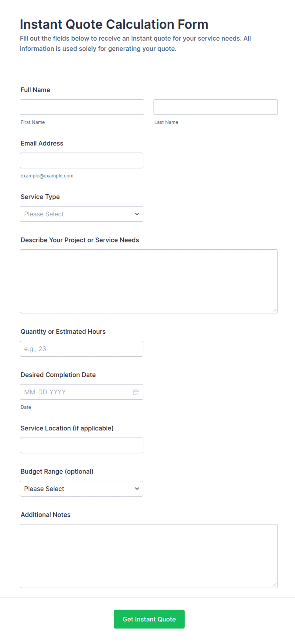Open the Service Type Please Select box
Screen dimensions: 295x644
[82, 214]
